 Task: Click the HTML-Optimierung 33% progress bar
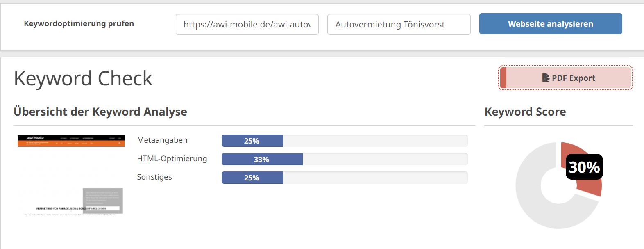345,159
